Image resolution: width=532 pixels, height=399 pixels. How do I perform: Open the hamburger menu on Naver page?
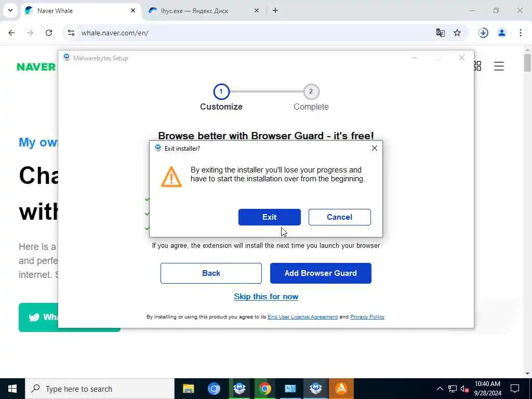pyautogui.click(x=499, y=66)
